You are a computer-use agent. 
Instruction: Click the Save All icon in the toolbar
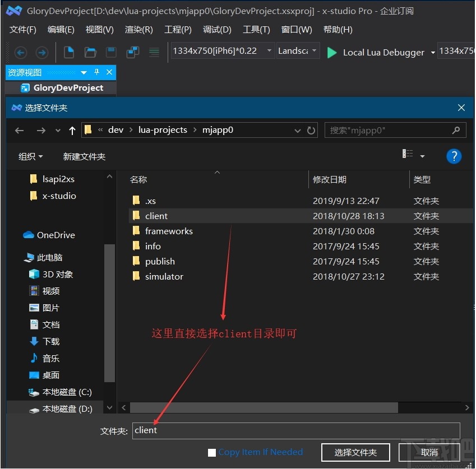click(132, 52)
